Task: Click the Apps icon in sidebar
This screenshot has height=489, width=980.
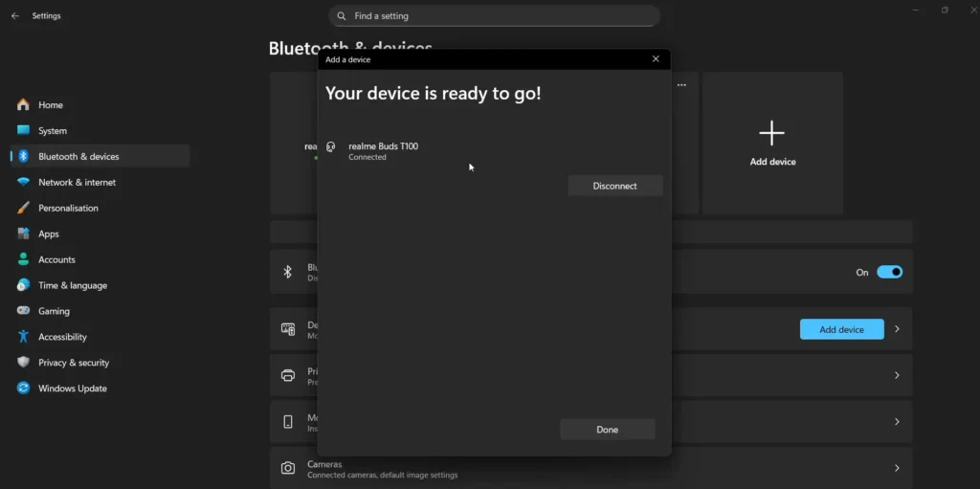Action: click(23, 233)
